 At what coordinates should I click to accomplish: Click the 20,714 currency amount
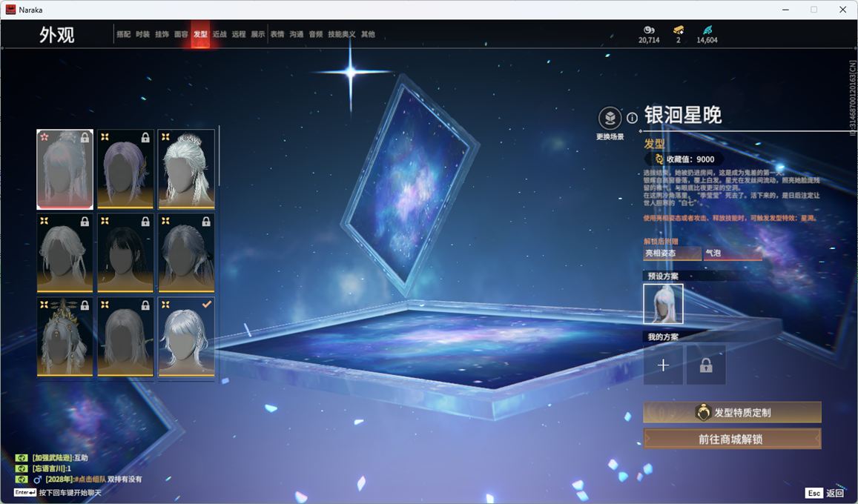point(649,40)
